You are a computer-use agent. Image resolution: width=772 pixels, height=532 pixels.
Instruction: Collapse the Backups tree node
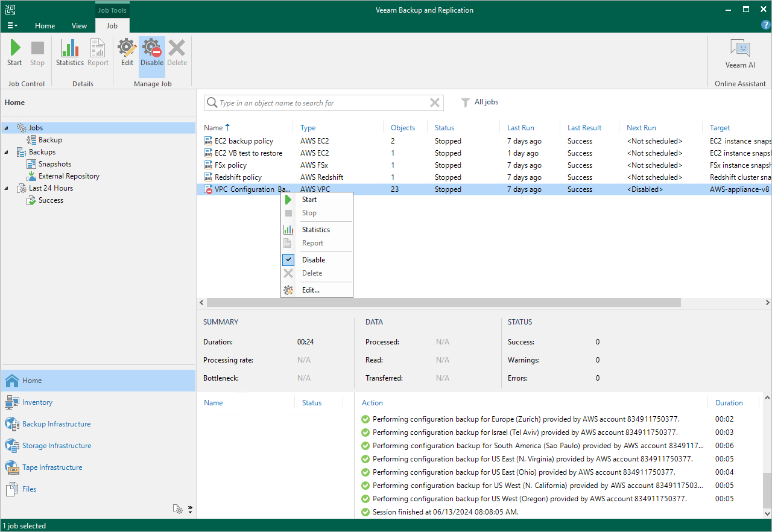tap(7, 152)
